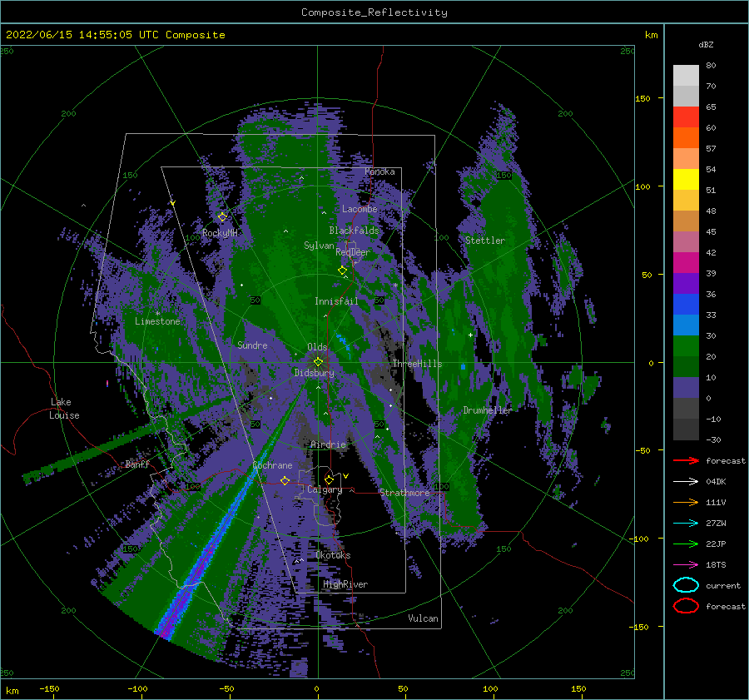
Task: Pick the green 22JP arrow legend icon
Action: (686, 544)
